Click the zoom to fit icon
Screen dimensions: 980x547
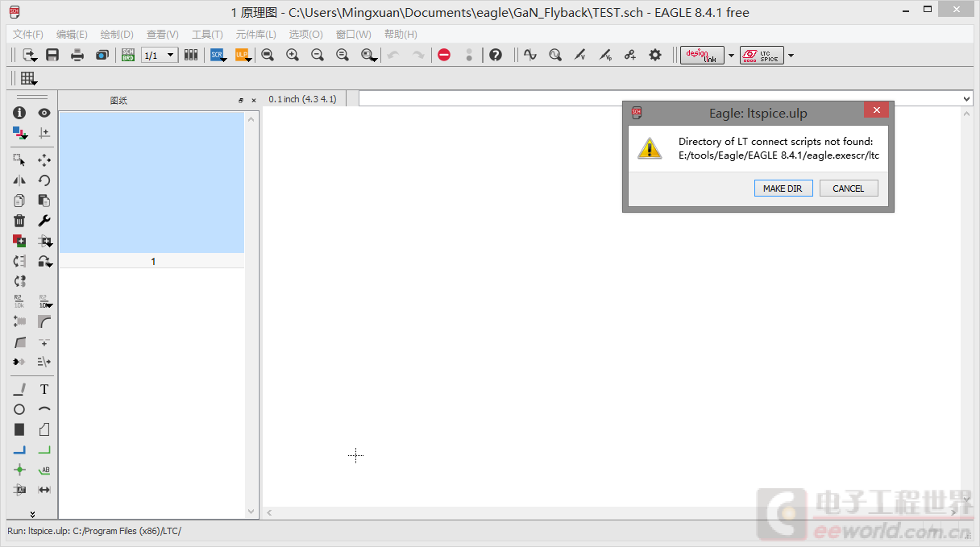268,55
